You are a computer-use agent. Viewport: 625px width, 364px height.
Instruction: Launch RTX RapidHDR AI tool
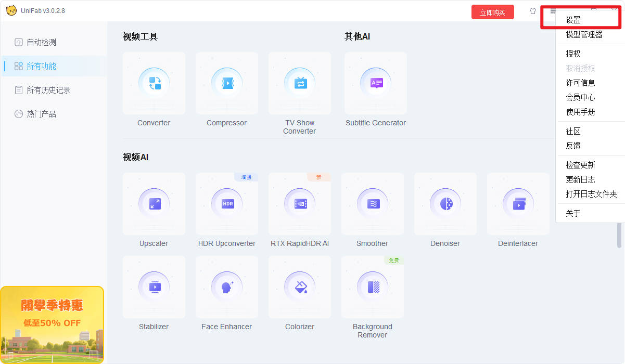pos(300,204)
